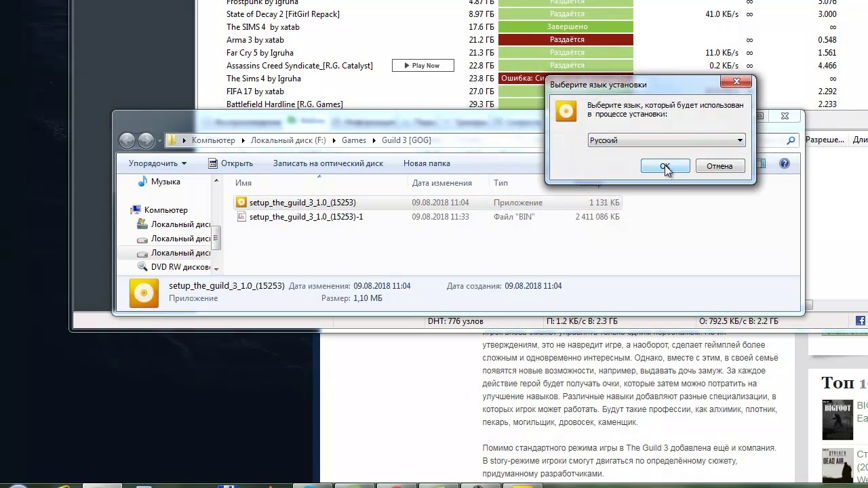Viewport: 868px width, 488px height.
Task: Click the Компьютер monitor icon in the navigation pane
Action: 136,210
